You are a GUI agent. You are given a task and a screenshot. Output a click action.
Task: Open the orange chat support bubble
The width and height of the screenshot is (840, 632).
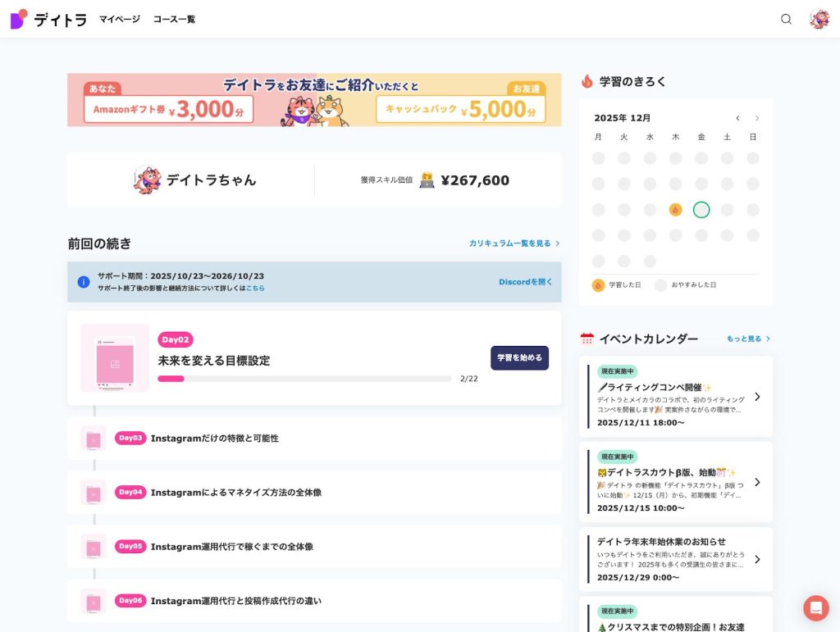815,607
